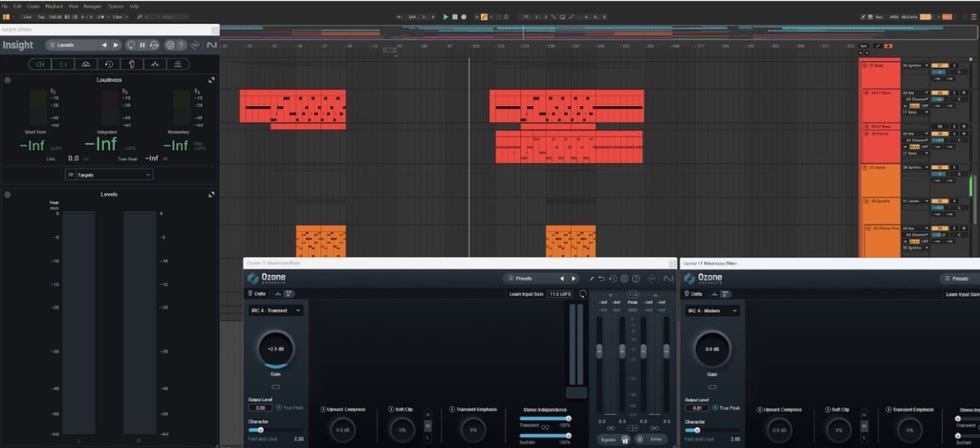Click the record button in the transport
Screen dimensions: 980x448
(x=464, y=16)
